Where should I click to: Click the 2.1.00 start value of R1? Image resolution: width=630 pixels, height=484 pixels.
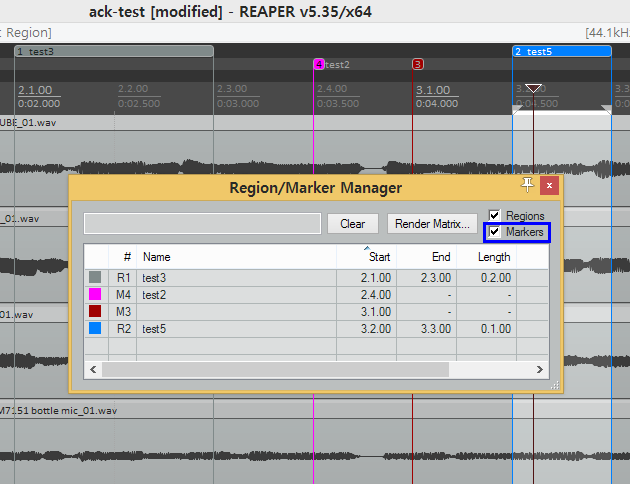[x=376, y=278]
